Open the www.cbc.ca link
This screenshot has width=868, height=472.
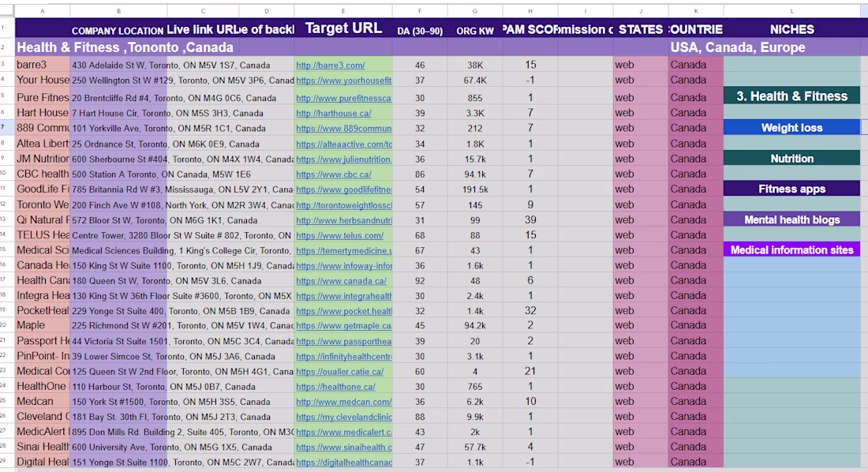[x=334, y=174]
